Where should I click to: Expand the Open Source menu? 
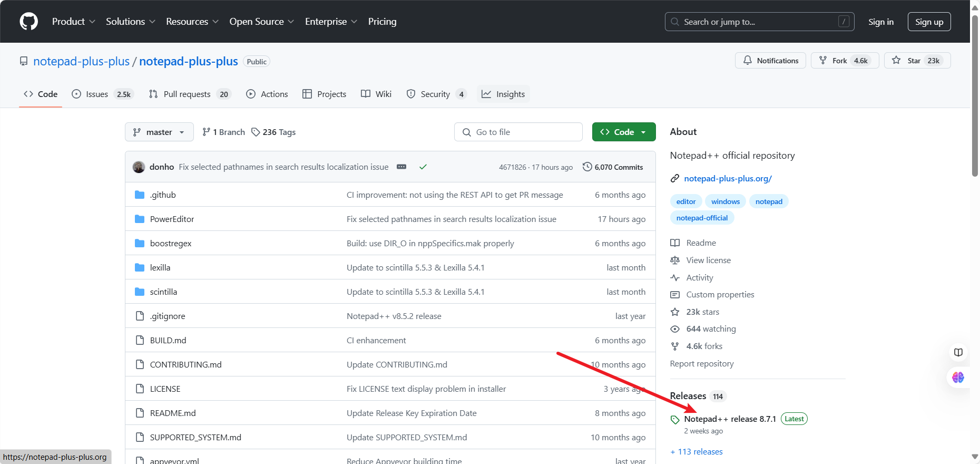tap(262, 22)
